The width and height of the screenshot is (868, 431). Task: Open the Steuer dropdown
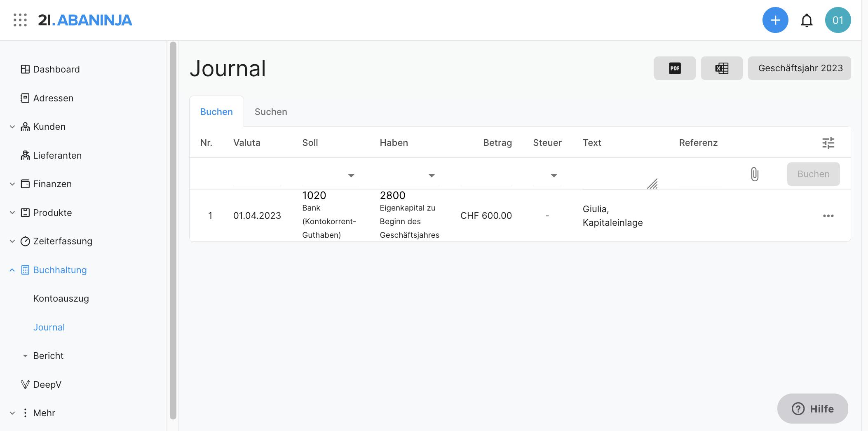point(554,176)
